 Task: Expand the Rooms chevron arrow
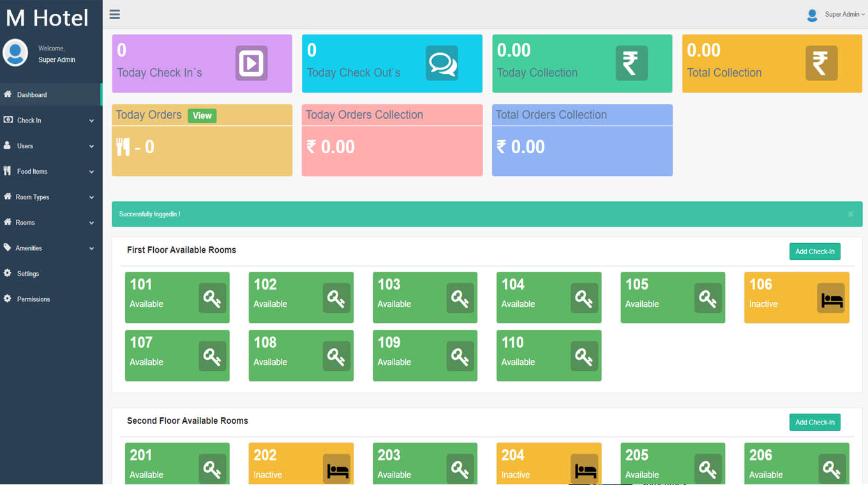pyautogui.click(x=91, y=223)
